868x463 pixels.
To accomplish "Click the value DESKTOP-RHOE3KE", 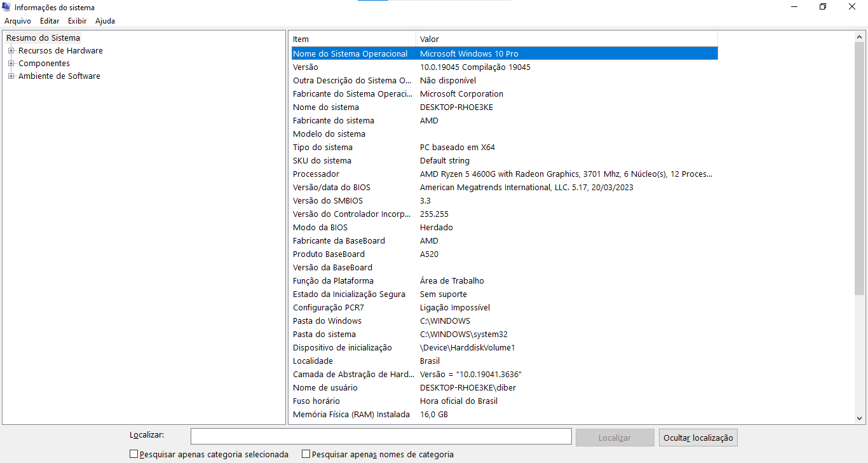I will [x=456, y=107].
